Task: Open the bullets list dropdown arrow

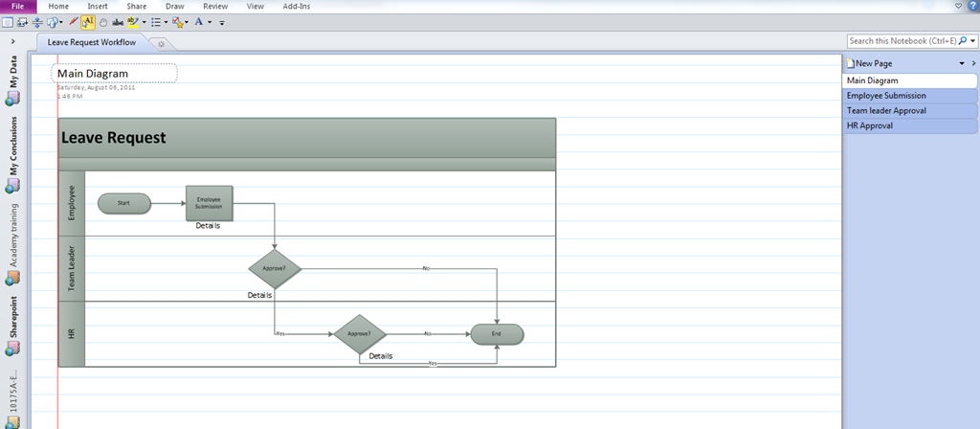Action: pyautogui.click(x=166, y=21)
